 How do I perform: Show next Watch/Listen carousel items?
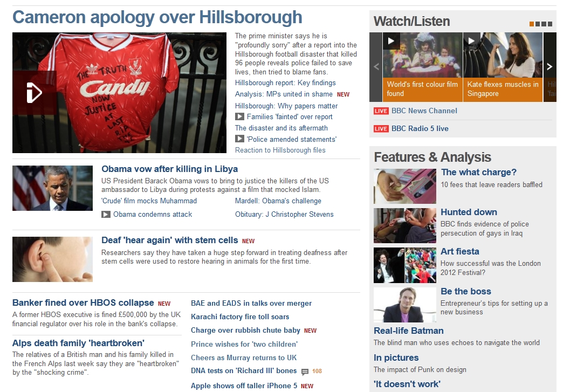point(550,67)
